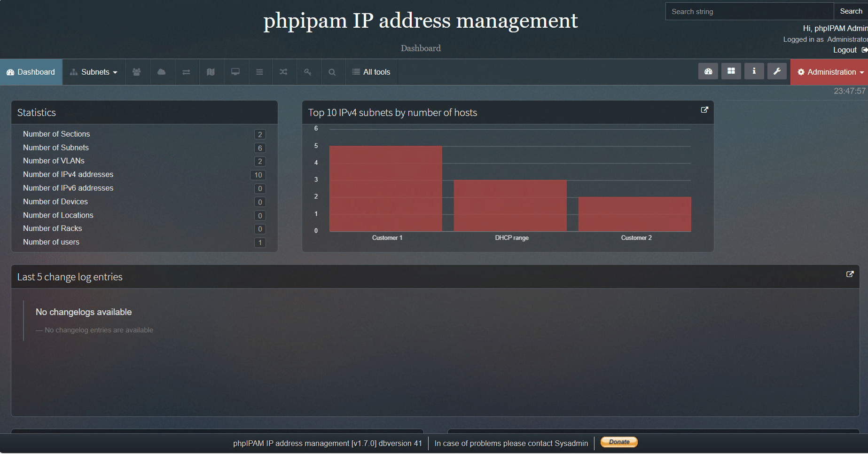Click the phpipam IP address management heading

click(421, 21)
